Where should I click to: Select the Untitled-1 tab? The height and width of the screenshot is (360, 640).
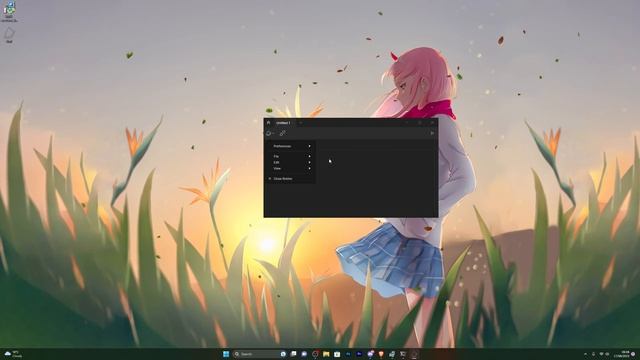[x=283, y=123]
